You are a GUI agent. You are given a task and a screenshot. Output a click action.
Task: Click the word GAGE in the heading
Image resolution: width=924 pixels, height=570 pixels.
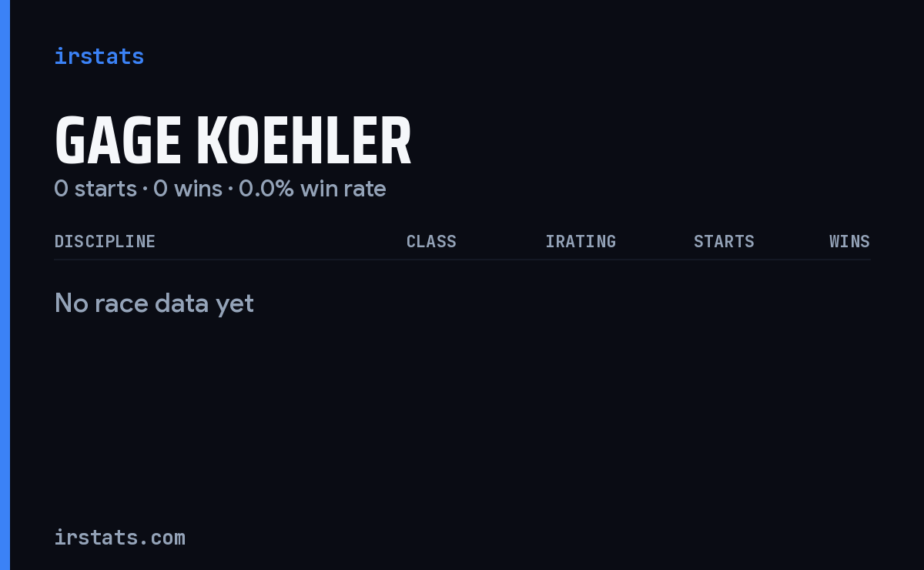pos(118,141)
